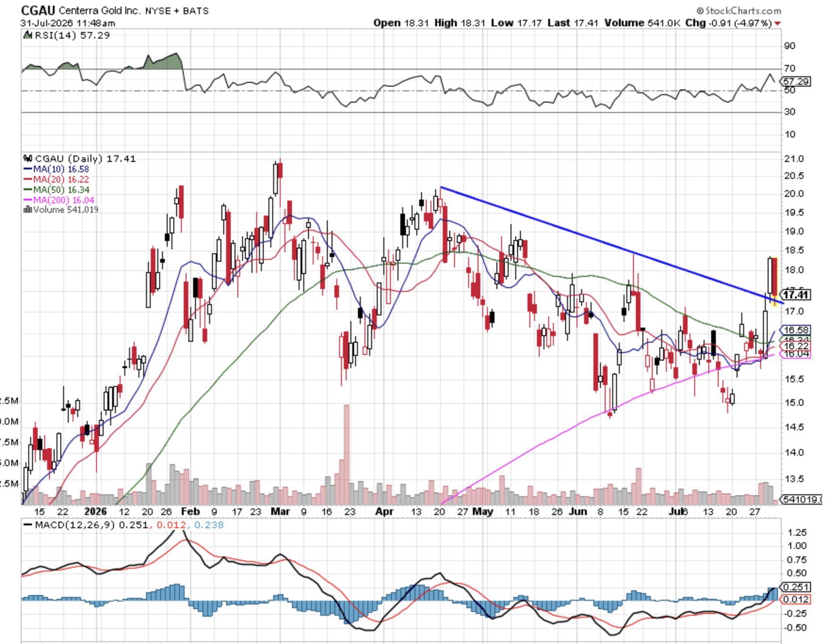The image size is (827, 644).
Task: Click the 30 level on RSI axis
Action: pos(790,112)
